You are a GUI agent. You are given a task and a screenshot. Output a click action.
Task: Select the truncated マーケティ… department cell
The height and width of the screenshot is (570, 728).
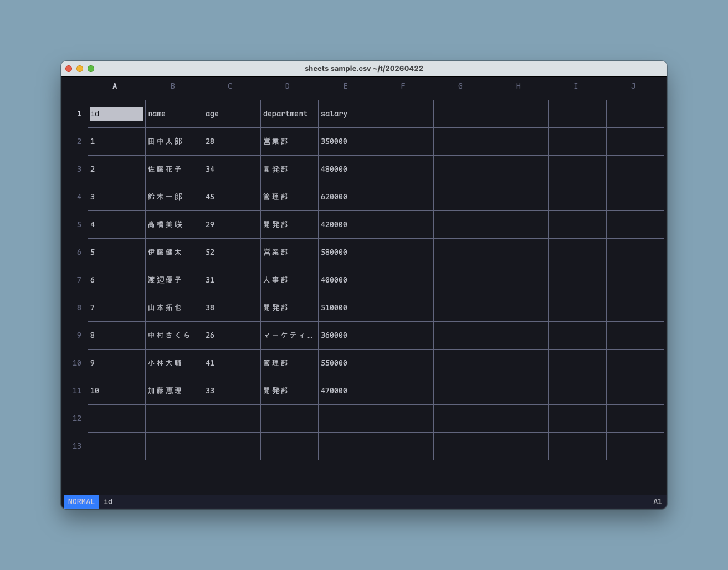pos(288,335)
